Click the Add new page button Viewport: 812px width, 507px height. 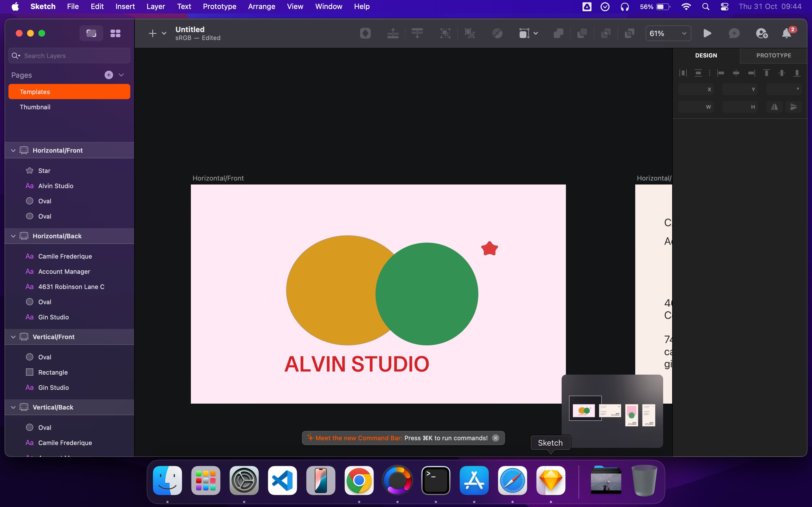pyautogui.click(x=109, y=75)
